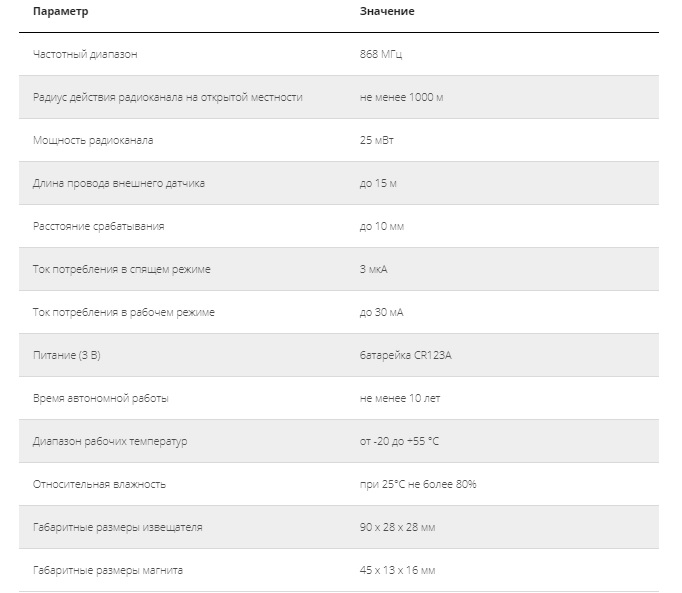Click the 25 мВт value
The width and height of the screenshot is (682, 593).
click(x=376, y=141)
